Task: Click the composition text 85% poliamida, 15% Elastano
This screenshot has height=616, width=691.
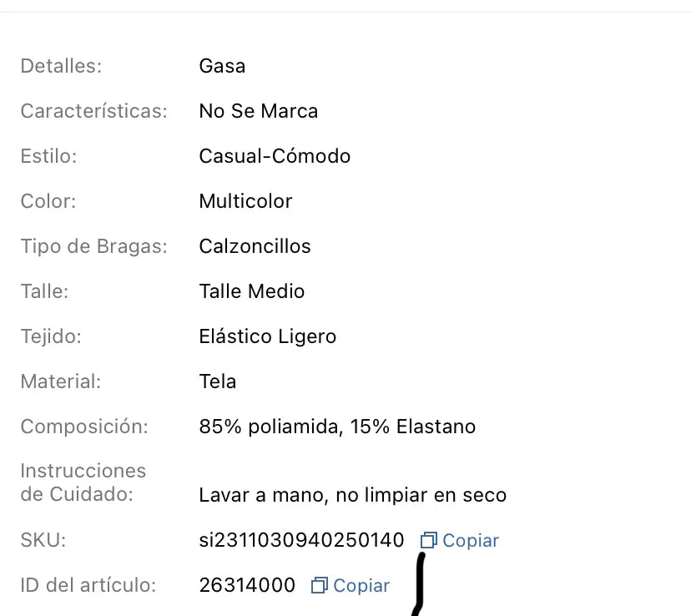Action: coord(337,427)
